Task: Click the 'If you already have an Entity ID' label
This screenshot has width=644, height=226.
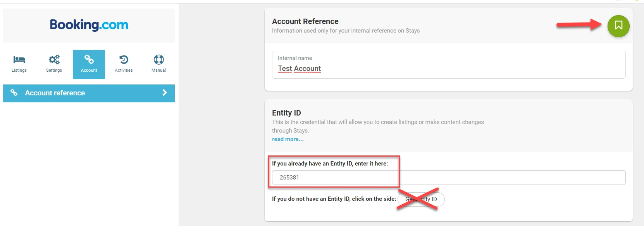Action: point(330,164)
